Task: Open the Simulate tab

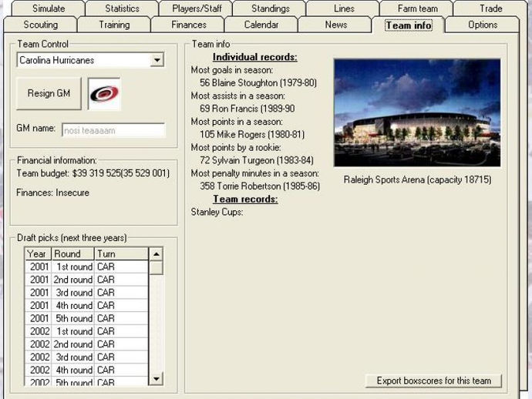Action: click(x=49, y=8)
